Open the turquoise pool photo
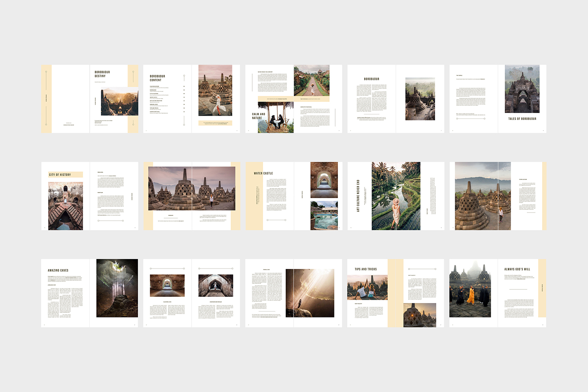Screen dimensions: 588x392 [x=324, y=216]
